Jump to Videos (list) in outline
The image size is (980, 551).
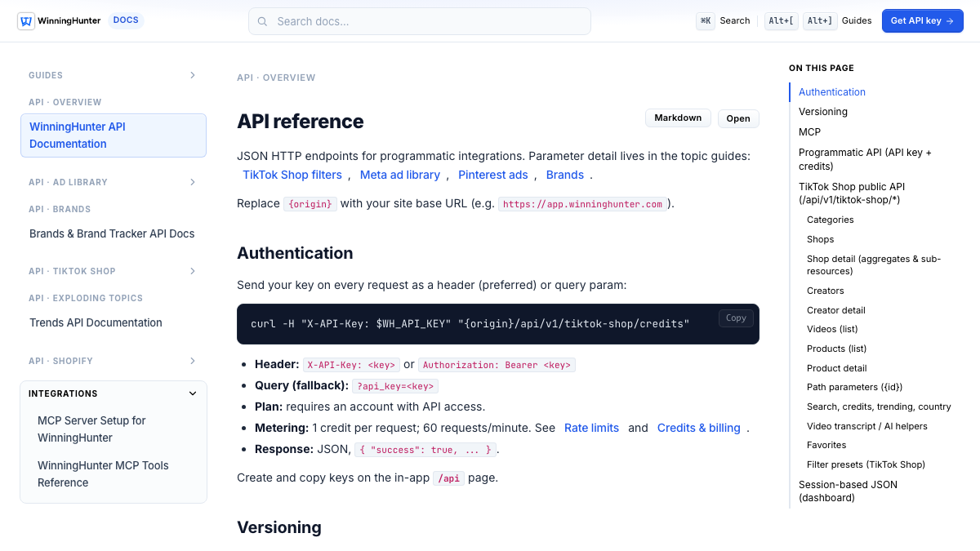coord(832,329)
